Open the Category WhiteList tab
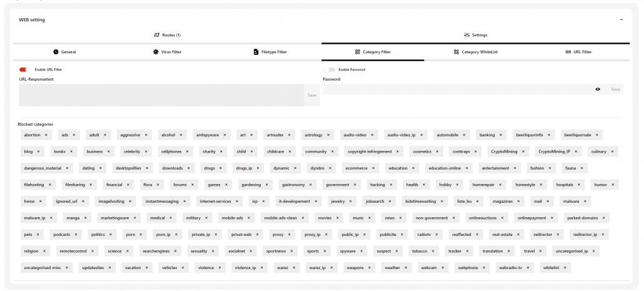 [x=475, y=52]
